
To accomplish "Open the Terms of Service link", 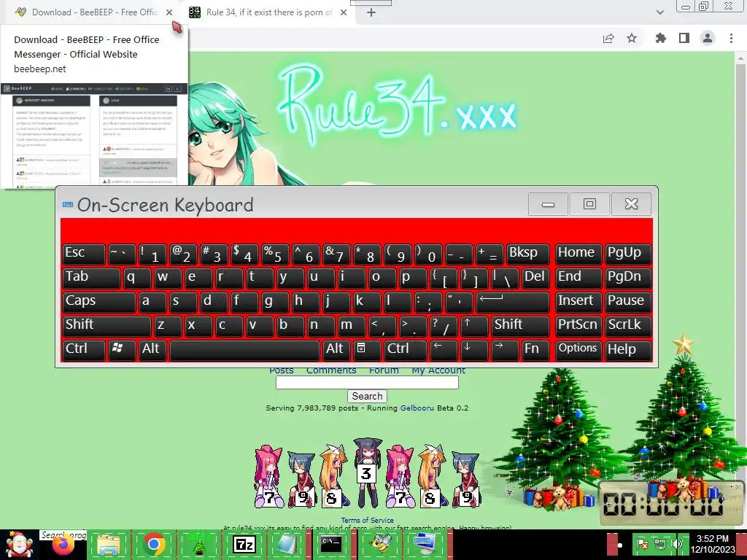I will click(368, 521).
